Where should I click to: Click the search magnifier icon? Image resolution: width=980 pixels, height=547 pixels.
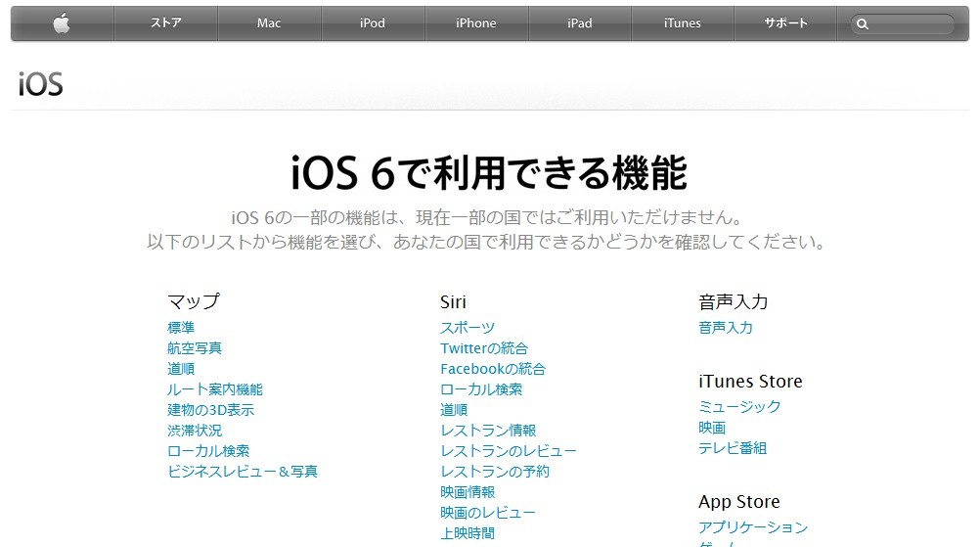click(x=863, y=24)
